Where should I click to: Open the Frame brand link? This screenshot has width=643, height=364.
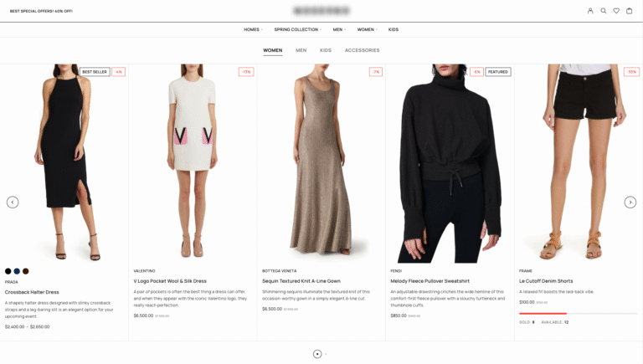click(525, 271)
